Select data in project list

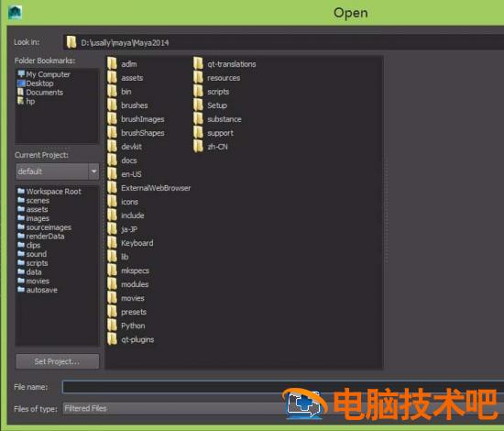point(29,272)
